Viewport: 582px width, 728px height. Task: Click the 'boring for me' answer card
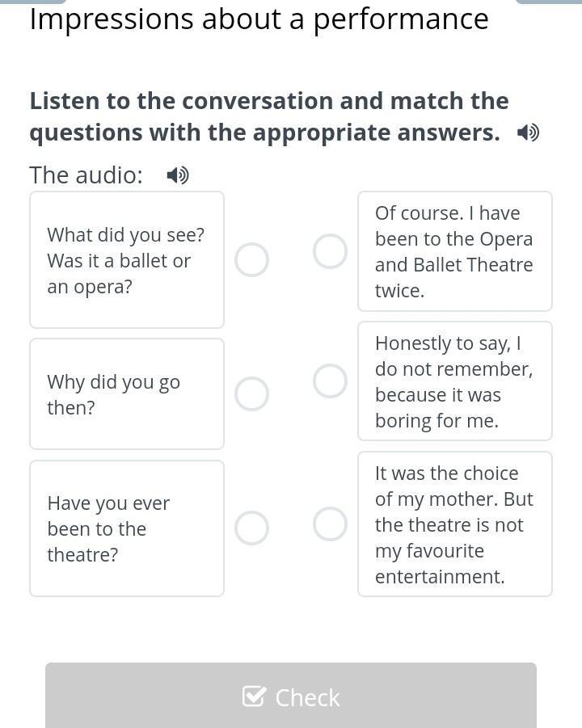pyautogui.click(x=455, y=381)
